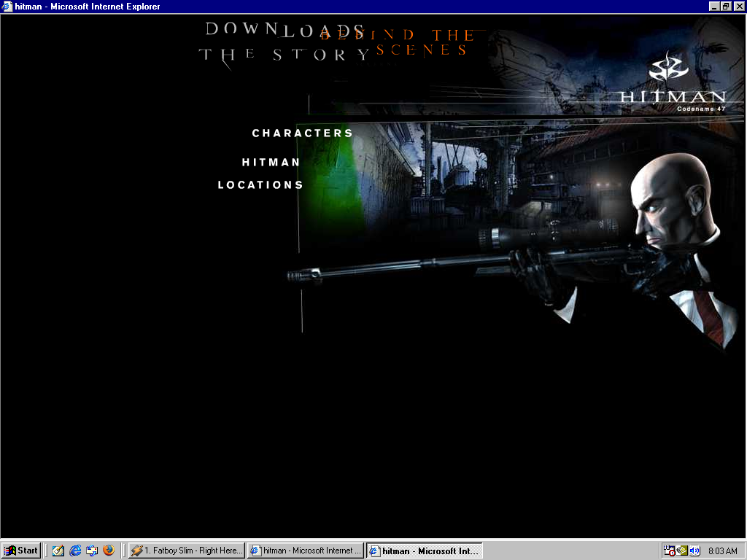Screen dimensions: 747x560
Task: Go to The Story section
Action: (x=285, y=55)
